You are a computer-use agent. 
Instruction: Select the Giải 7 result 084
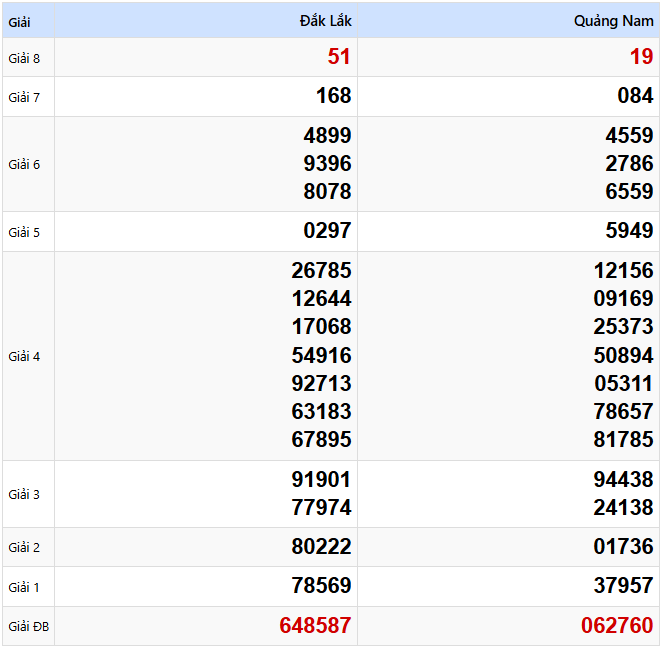(x=635, y=96)
